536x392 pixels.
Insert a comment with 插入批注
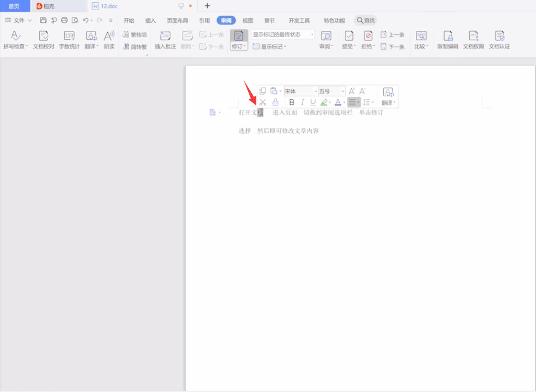click(165, 40)
